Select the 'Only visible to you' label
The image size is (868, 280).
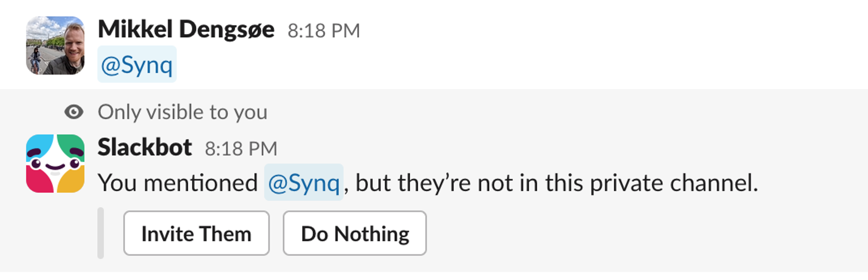pyautogui.click(x=183, y=112)
